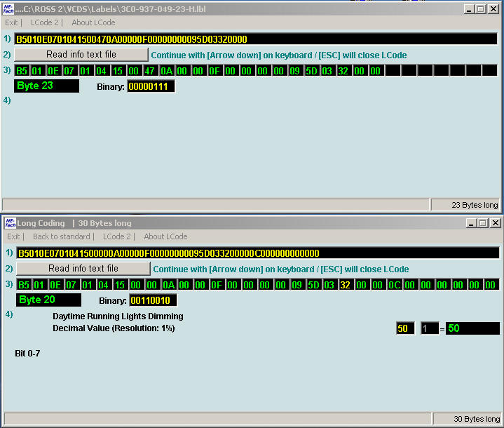
Task: Close the Long Coding 30 Bytes window
Action: 495,223
